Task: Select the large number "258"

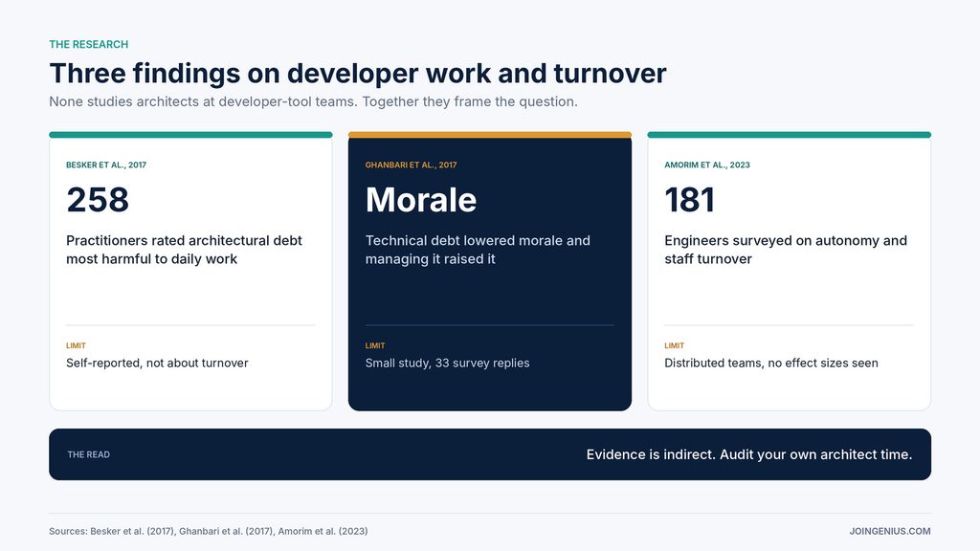Action: [x=98, y=200]
